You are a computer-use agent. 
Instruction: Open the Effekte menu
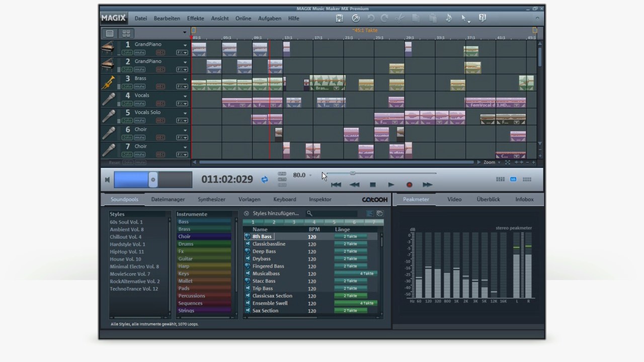(196, 19)
